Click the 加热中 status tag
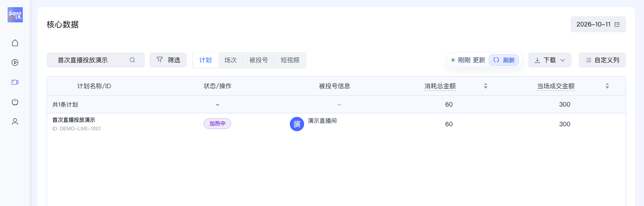Screen dimensions: 644x206 [x=217, y=124]
